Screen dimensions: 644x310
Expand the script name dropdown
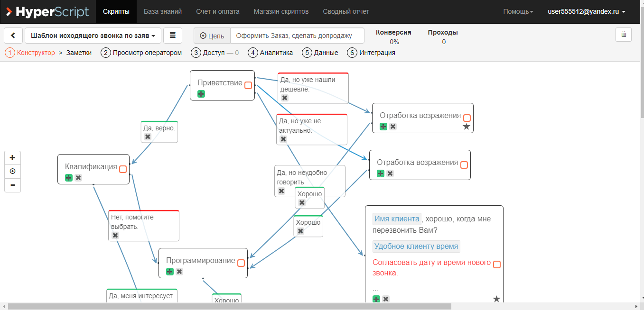pos(93,36)
